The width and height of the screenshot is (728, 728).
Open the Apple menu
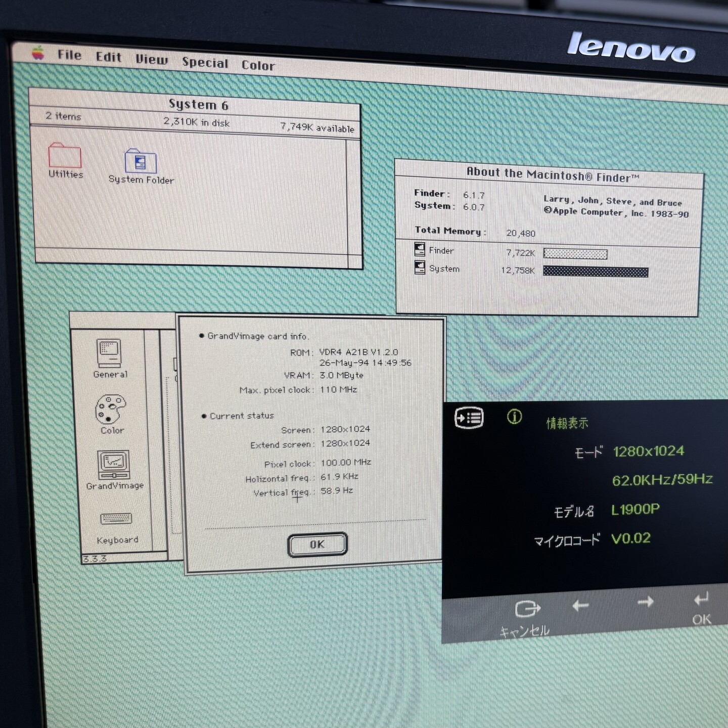(x=38, y=53)
